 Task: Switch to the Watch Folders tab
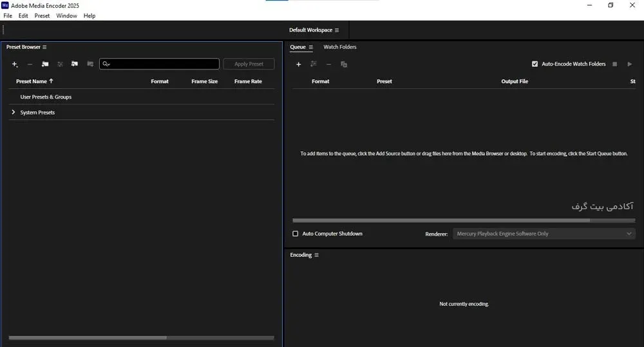coord(339,47)
